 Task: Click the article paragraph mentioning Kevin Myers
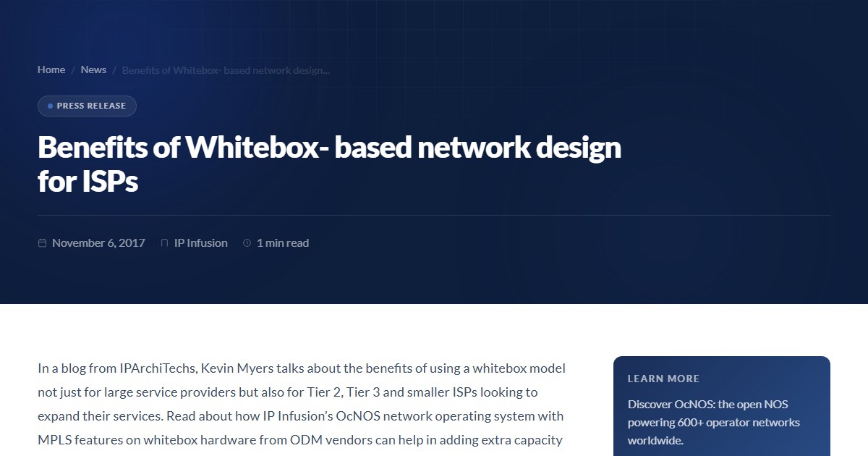point(302,404)
